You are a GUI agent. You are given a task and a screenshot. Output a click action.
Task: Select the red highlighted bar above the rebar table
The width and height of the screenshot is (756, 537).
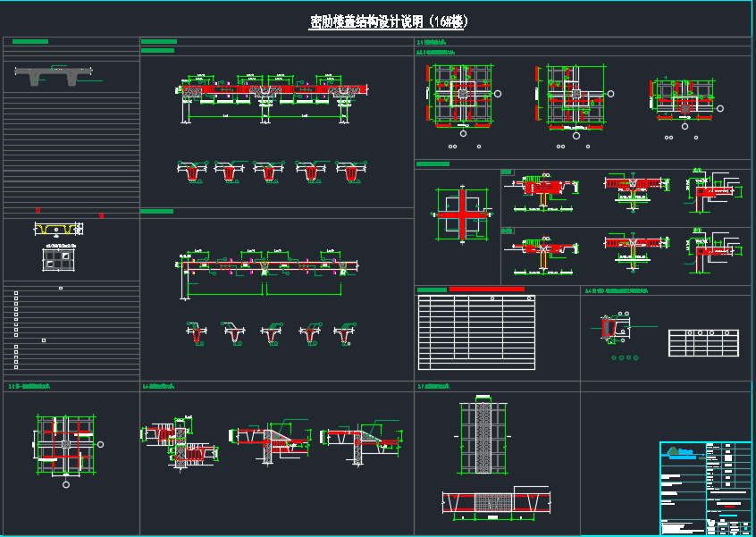pos(486,289)
